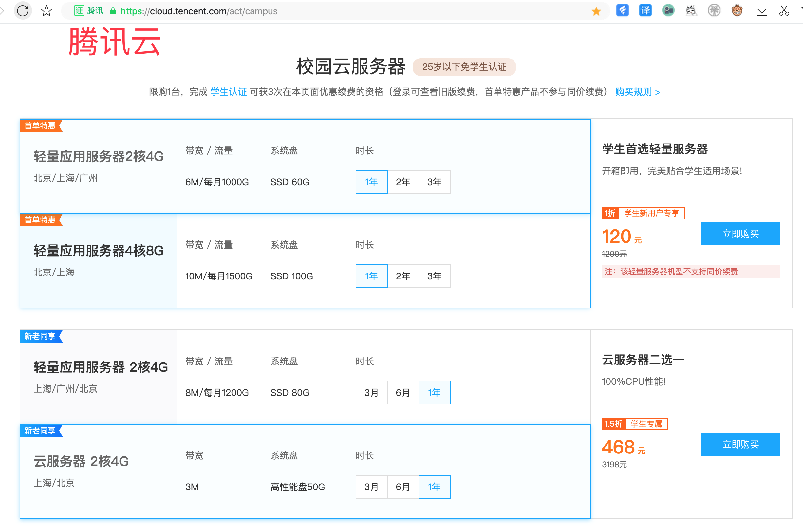Image resolution: width=803 pixels, height=532 pixels.
Task: Click the struck-through 1200元 original price
Action: [x=614, y=254]
